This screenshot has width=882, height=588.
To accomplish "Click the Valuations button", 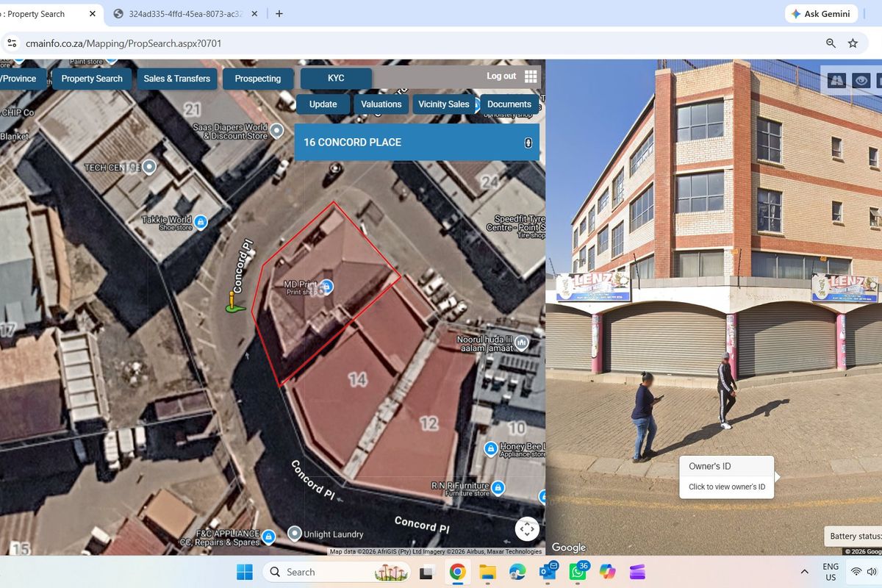I will (x=381, y=104).
